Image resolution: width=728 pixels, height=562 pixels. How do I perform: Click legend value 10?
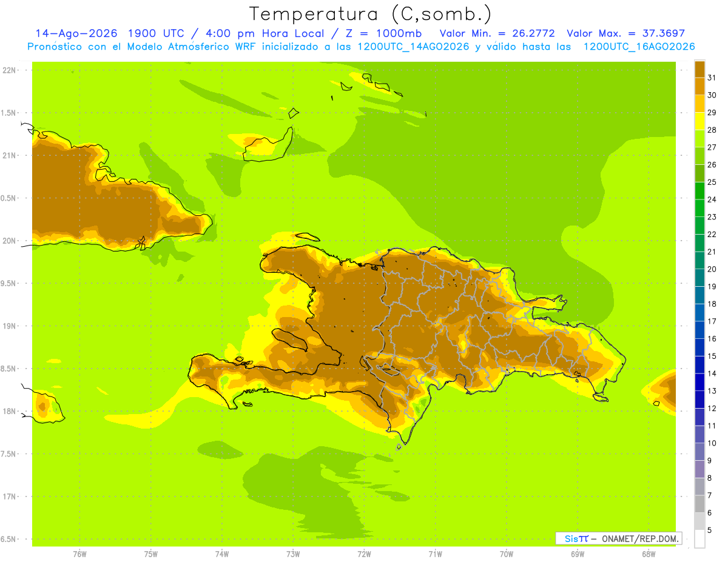tap(712, 443)
